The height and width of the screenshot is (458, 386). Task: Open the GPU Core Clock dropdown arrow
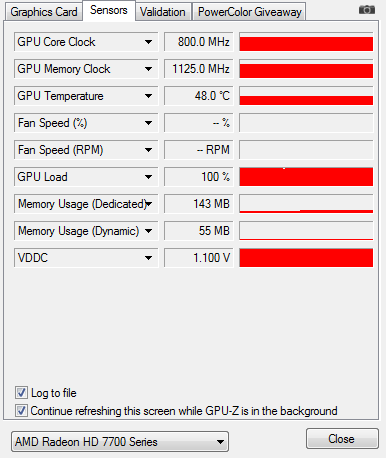(148, 42)
